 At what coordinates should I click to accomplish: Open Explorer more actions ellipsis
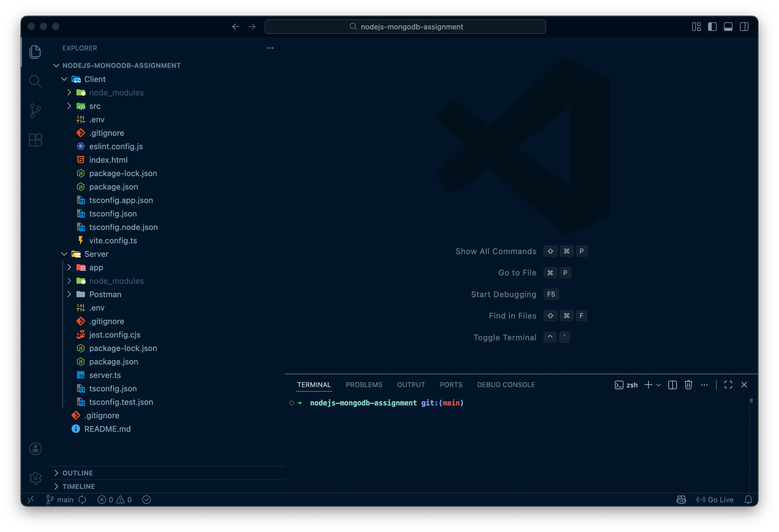270,48
